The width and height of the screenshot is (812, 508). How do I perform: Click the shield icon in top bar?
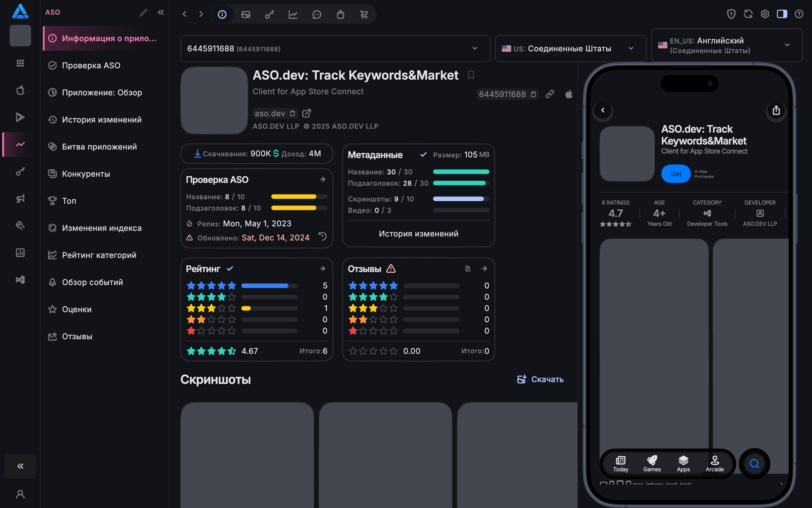731,14
